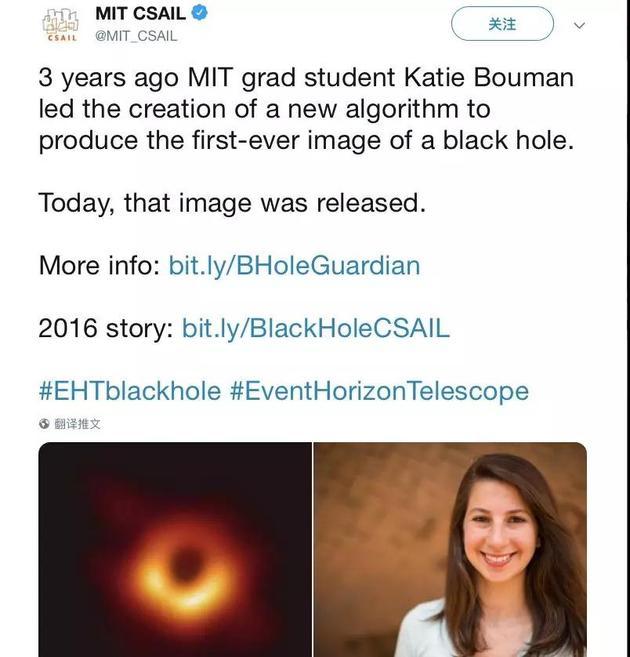630x657 pixels.
Task: Click the '2016 story:' label text
Action: pyautogui.click(x=106, y=328)
